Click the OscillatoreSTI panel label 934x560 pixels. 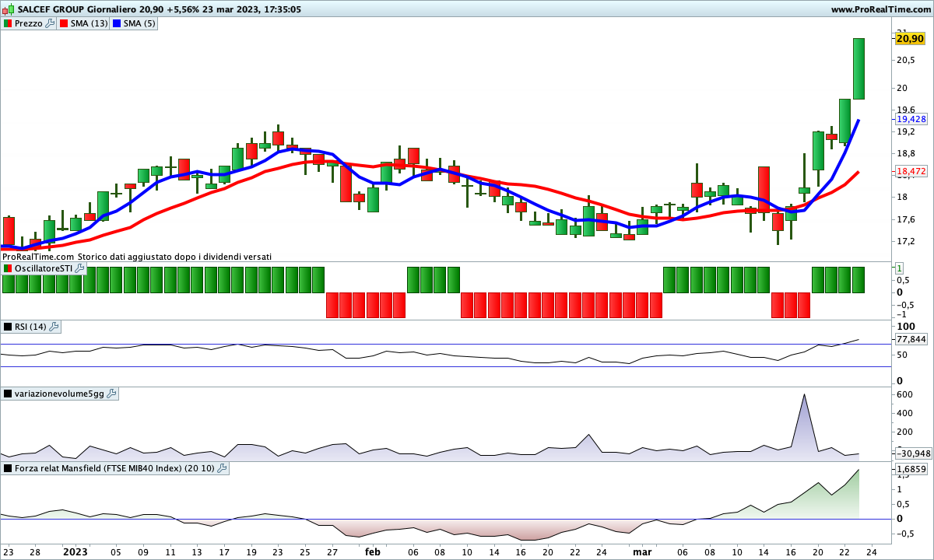pos(43,268)
